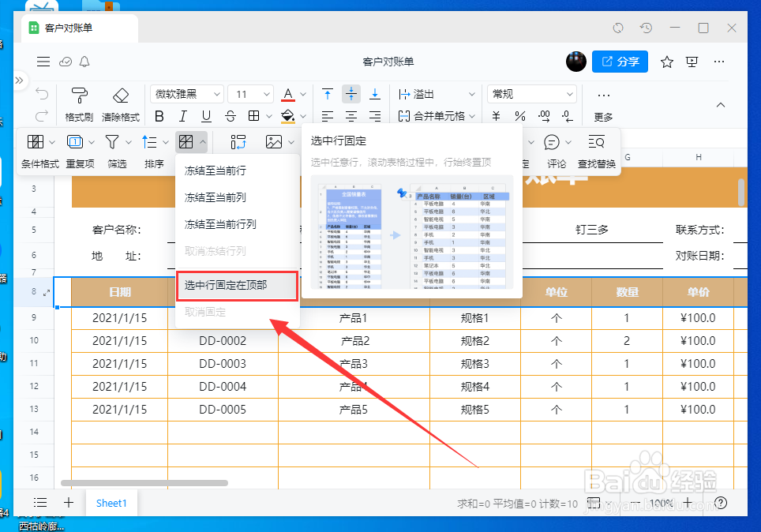Align cell content to top
This screenshot has height=532, width=761.
[x=328, y=94]
